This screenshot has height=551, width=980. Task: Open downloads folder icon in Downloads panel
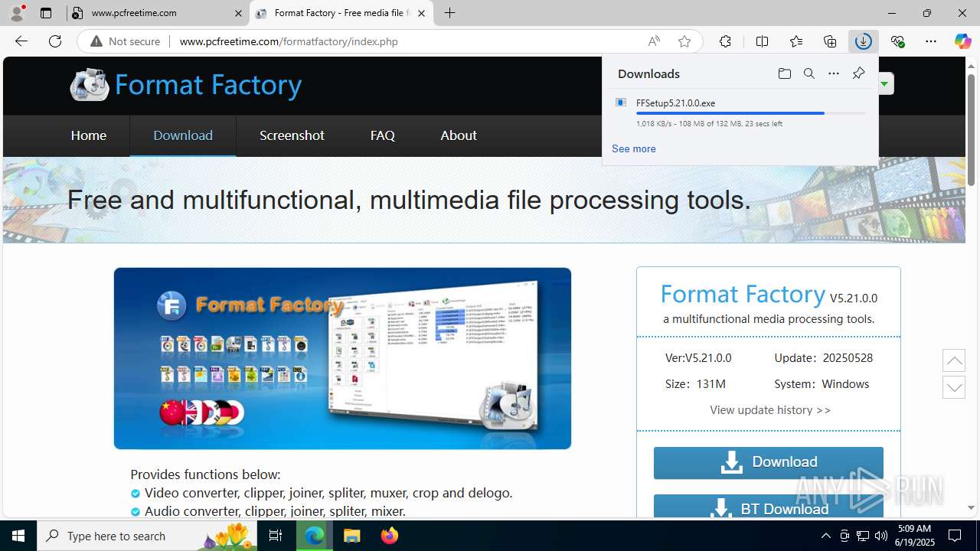coord(784,73)
